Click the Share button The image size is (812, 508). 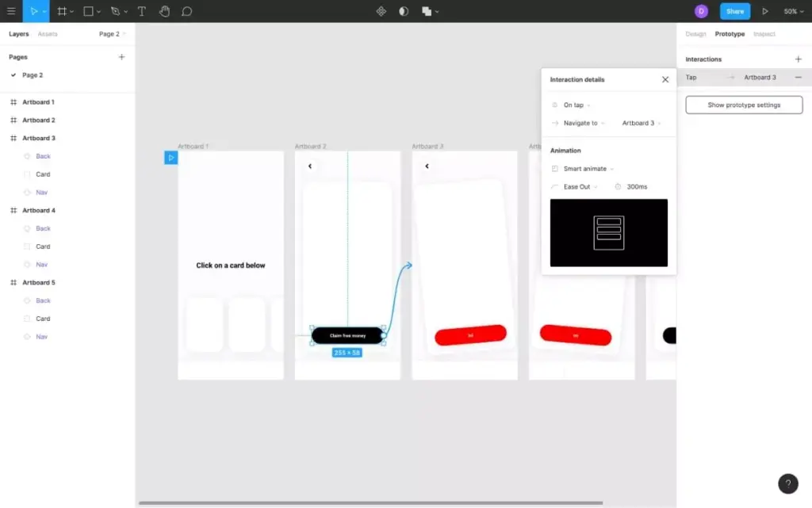(734, 11)
